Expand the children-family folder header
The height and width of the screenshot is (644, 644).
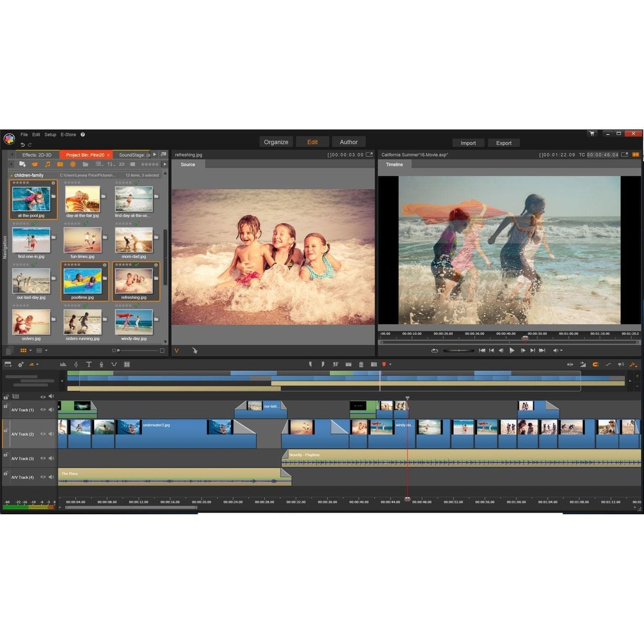tap(11, 175)
